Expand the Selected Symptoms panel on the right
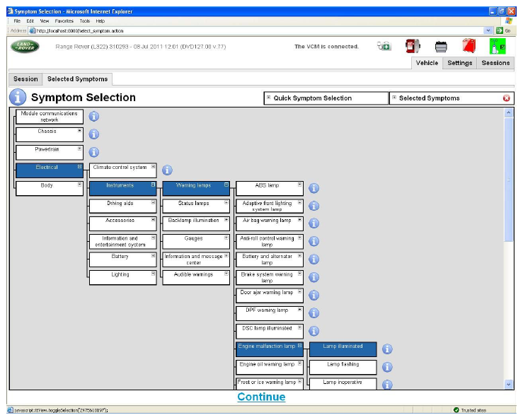This screenshot has height=420, width=523. [x=394, y=98]
